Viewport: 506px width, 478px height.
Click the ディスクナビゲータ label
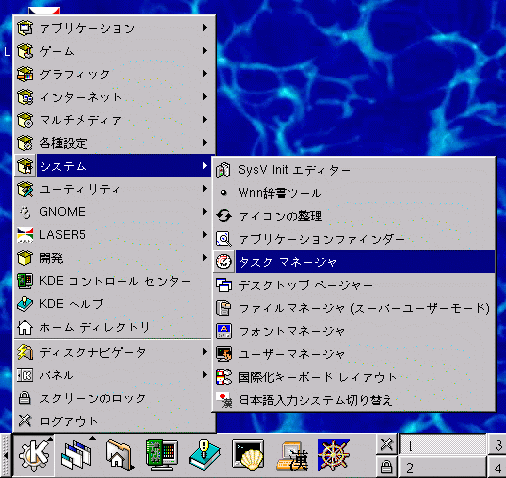tap(93, 352)
